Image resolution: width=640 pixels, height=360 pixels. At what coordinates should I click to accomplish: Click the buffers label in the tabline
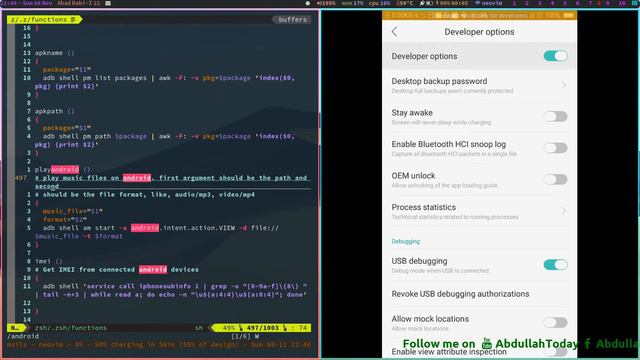tap(292, 19)
